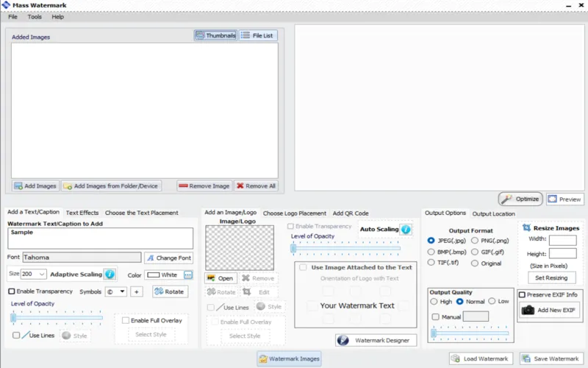Open the Change Font dialog
The height and width of the screenshot is (368, 588).
coord(169,258)
